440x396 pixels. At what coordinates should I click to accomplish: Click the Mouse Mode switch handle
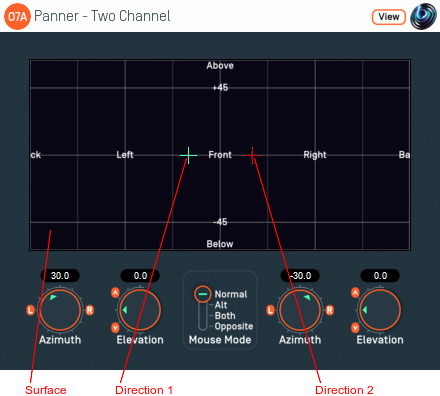coord(203,294)
